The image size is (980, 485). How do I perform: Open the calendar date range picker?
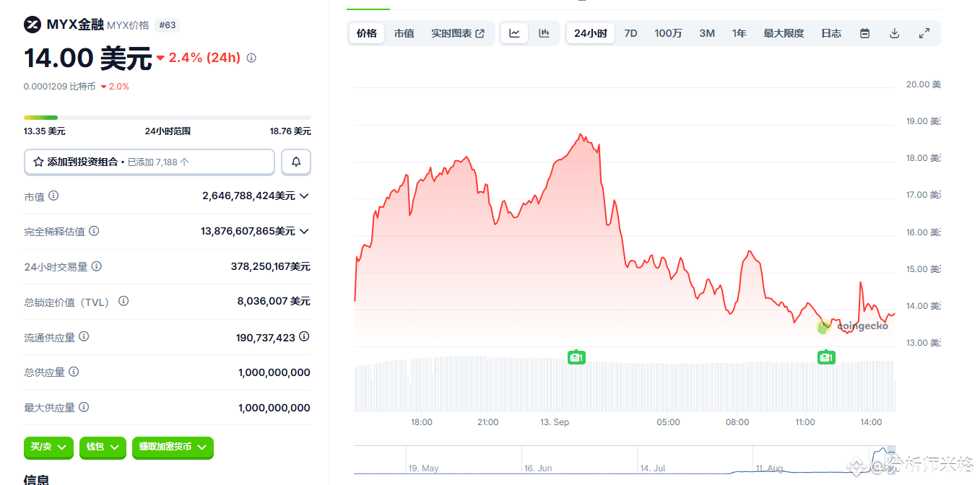tap(864, 33)
